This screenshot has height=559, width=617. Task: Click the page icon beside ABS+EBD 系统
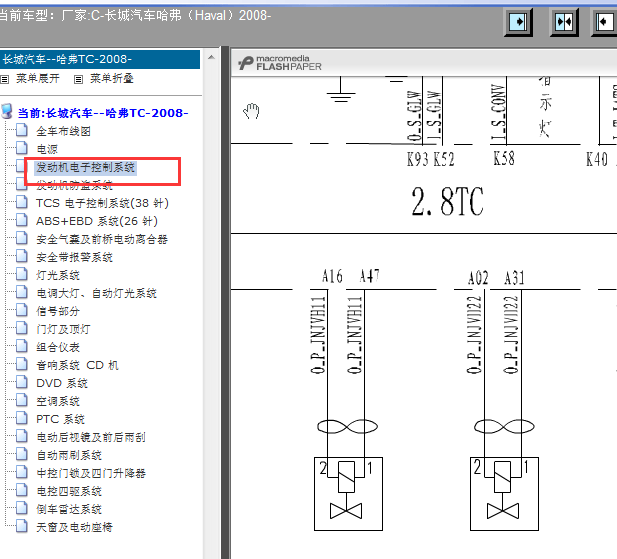22,220
